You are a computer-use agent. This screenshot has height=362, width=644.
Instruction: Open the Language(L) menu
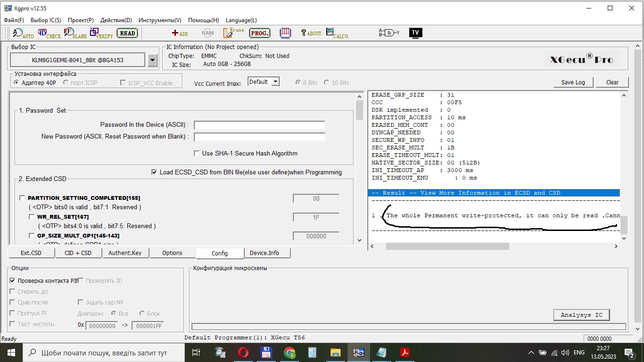(241, 20)
